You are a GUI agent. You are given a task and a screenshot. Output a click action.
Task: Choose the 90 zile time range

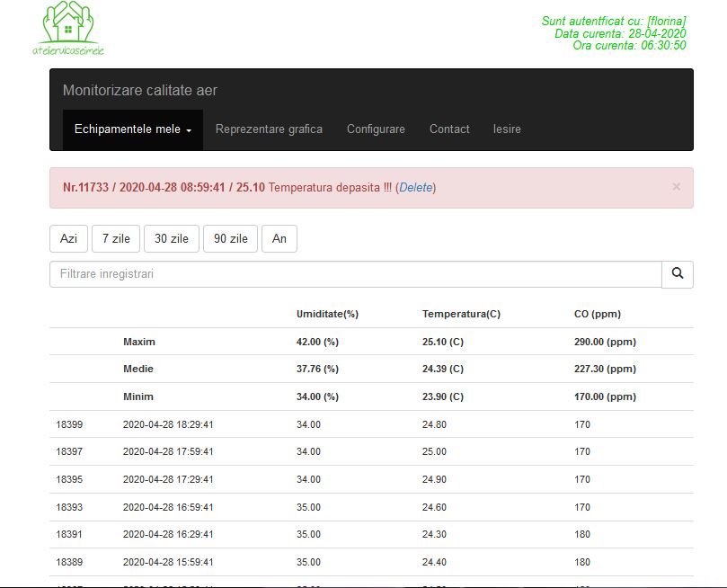[230, 239]
